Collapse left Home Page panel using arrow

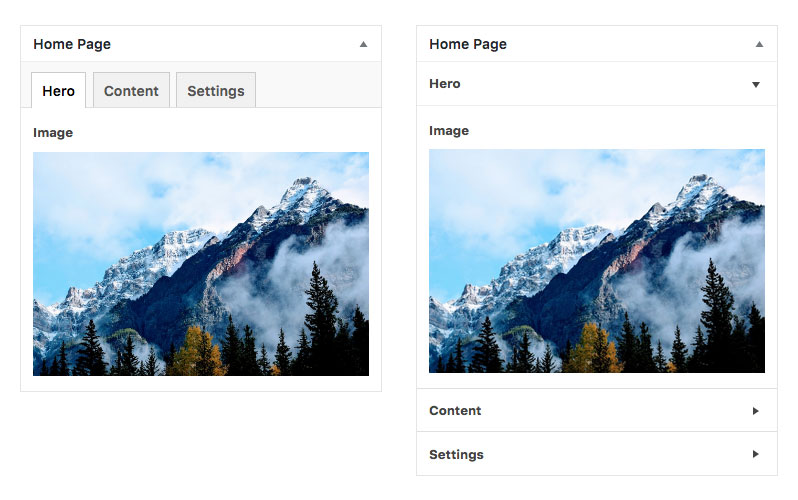coord(363,44)
